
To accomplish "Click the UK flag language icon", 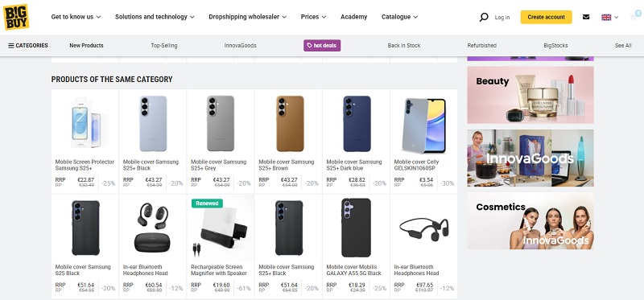I will click(606, 17).
